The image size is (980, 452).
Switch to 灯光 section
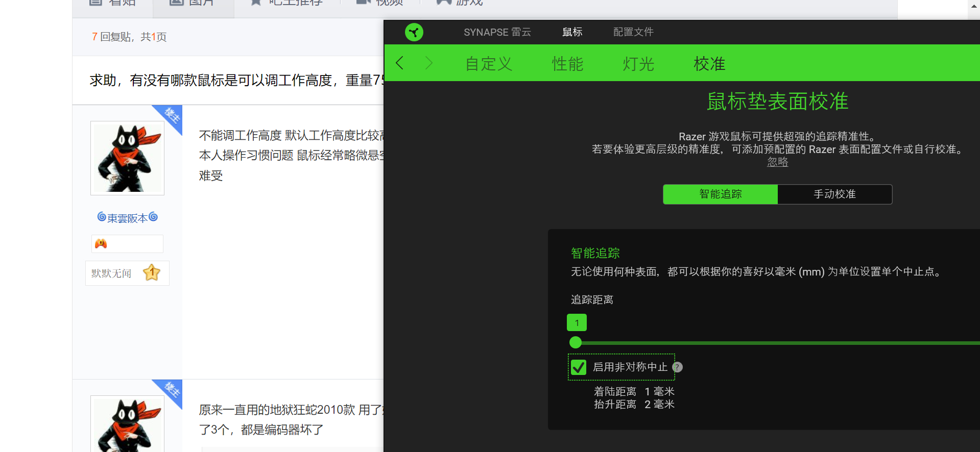(x=638, y=64)
